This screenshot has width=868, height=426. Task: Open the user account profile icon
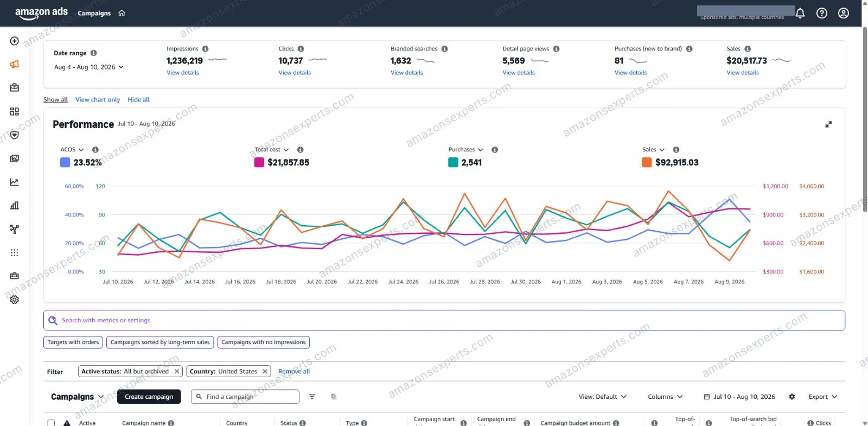tap(844, 13)
